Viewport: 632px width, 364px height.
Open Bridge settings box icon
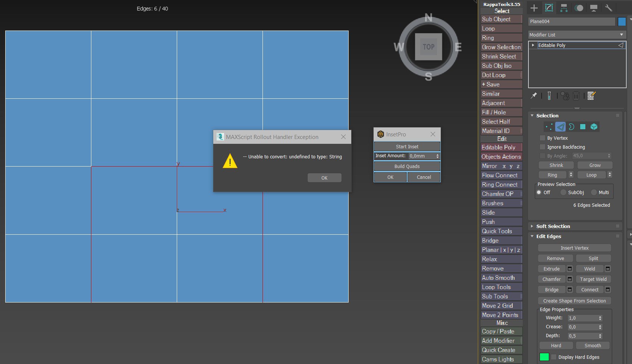[570, 289]
